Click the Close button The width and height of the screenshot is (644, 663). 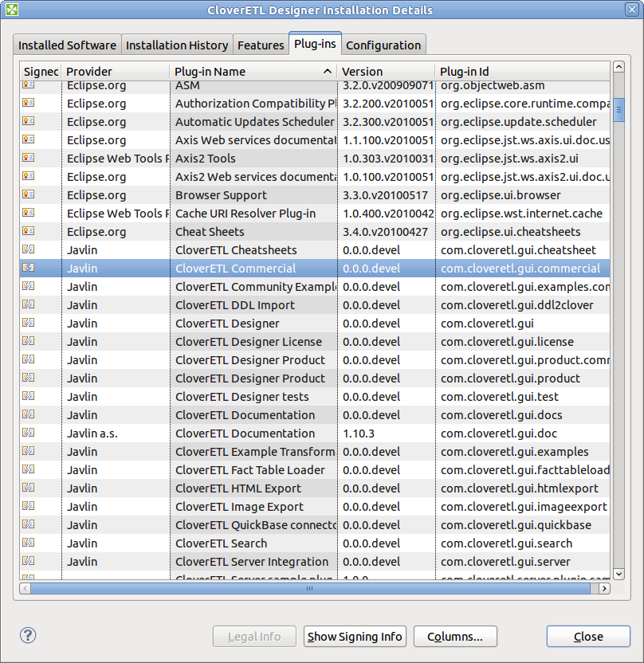588,637
